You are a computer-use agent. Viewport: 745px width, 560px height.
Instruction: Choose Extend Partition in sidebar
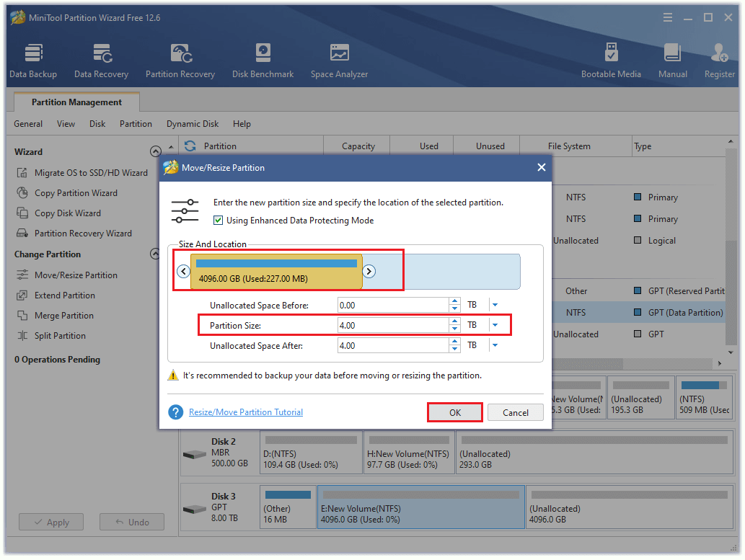tap(56, 295)
